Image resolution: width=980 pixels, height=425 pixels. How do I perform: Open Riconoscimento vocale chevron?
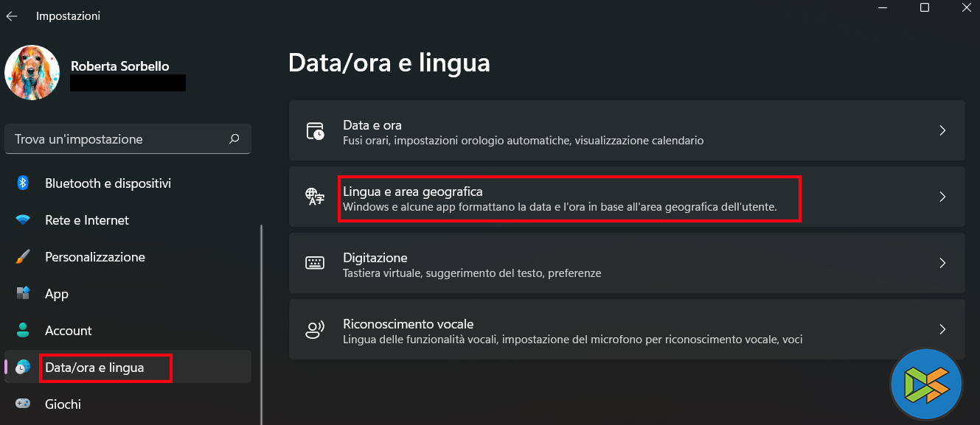pos(942,329)
